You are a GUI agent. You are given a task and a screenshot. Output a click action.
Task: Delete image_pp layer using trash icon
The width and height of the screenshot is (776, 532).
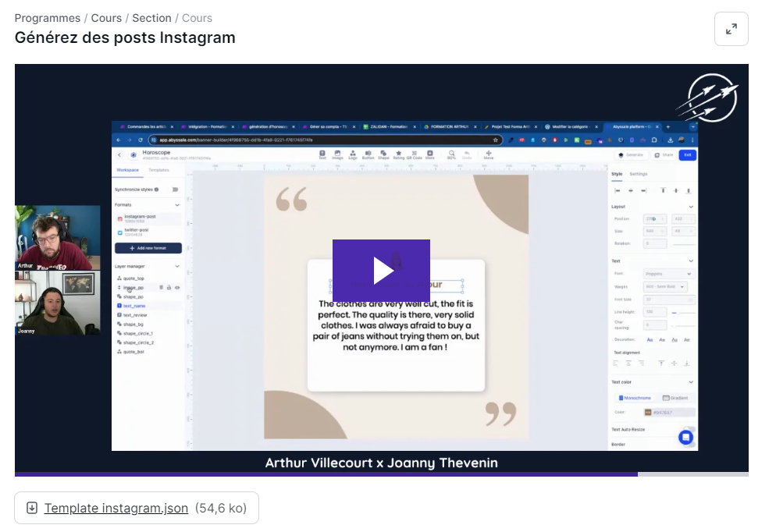point(161,288)
